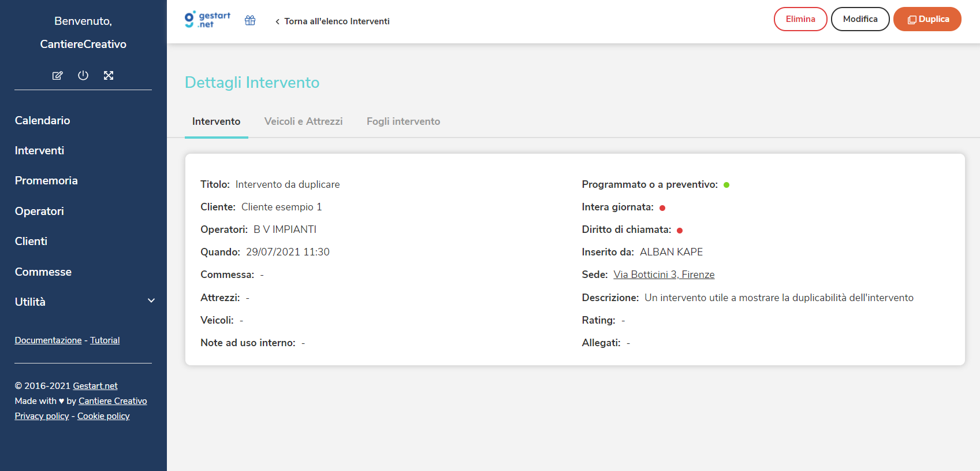Open the Fogli intervento tab
This screenshot has height=471, width=980.
pyautogui.click(x=403, y=121)
